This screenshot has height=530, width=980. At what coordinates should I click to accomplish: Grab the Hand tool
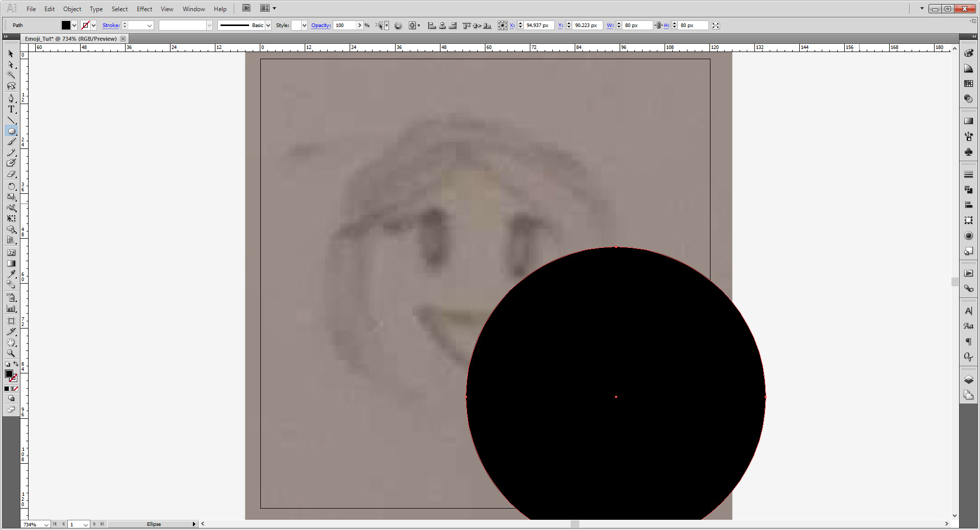point(11,342)
